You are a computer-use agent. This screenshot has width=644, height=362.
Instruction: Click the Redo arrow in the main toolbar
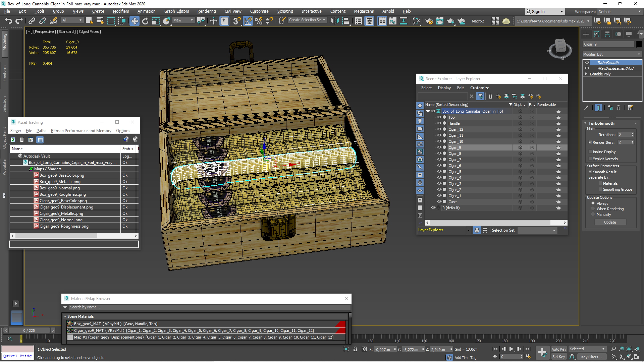(19, 21)
